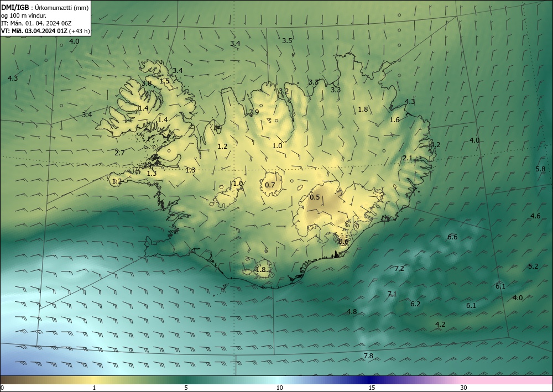Click the 2.7 value label
This screenshot has height=392, width=553.
click(x=119, y=153)
